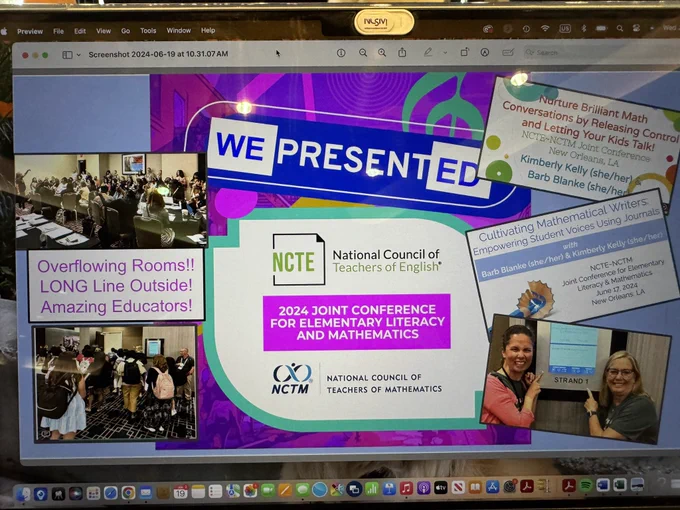
Task: Open the Go menu
Action: coord(125,31)
